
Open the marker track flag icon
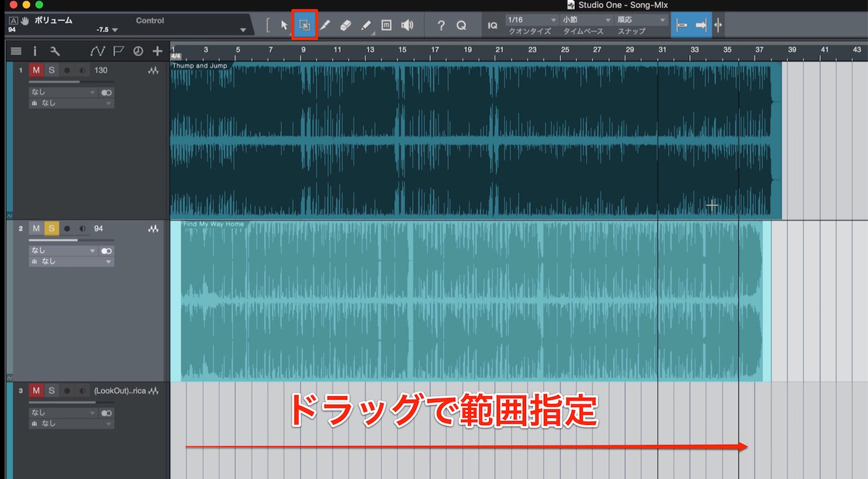coord(118,51)
